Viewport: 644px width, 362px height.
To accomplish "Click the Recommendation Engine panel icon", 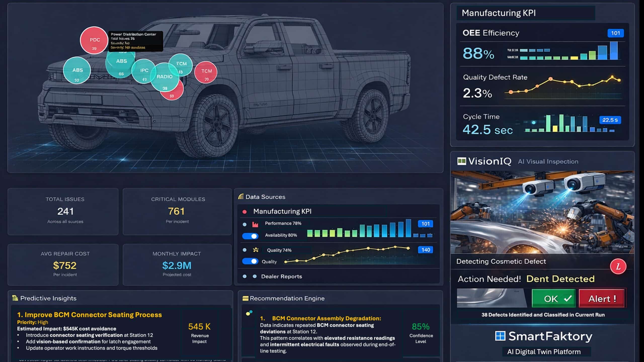I will click(x=245, y=298).
